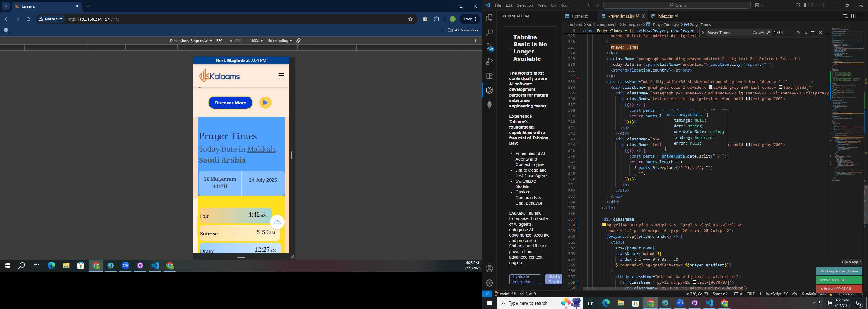Click Chrome address bar URL
Viewport: 868px width, 309px height.
94,19
